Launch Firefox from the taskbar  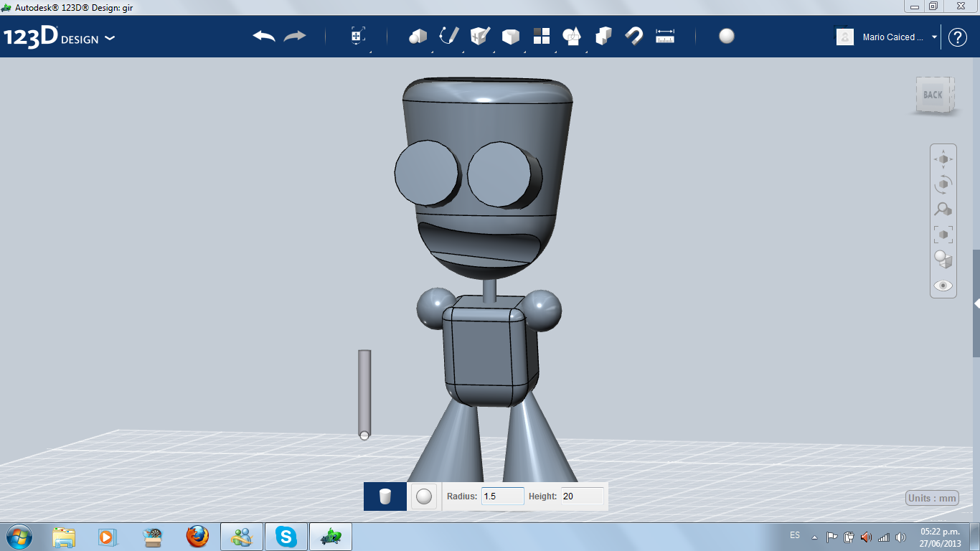[196, 537]
